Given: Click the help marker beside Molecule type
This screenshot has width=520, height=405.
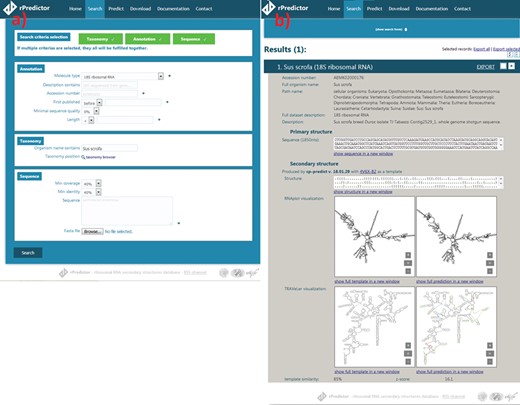Looking at the screenshot, I should tap(169, 76).
